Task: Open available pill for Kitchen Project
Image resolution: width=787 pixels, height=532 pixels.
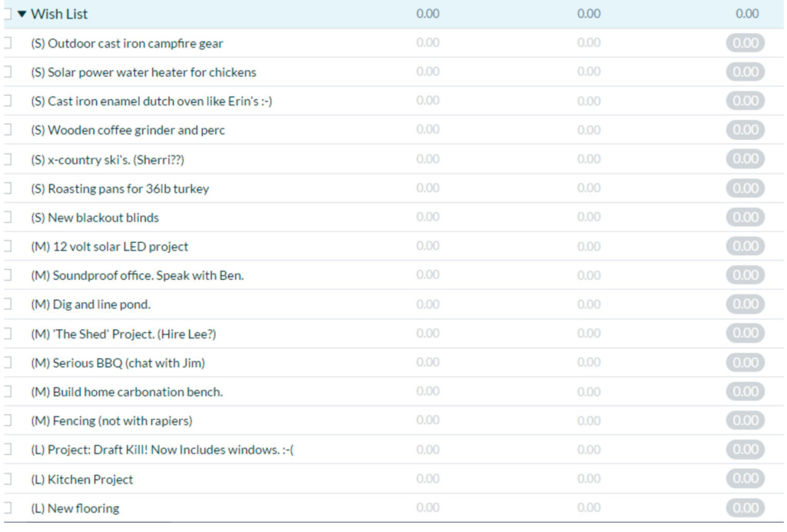Action: tap(745, 478)
